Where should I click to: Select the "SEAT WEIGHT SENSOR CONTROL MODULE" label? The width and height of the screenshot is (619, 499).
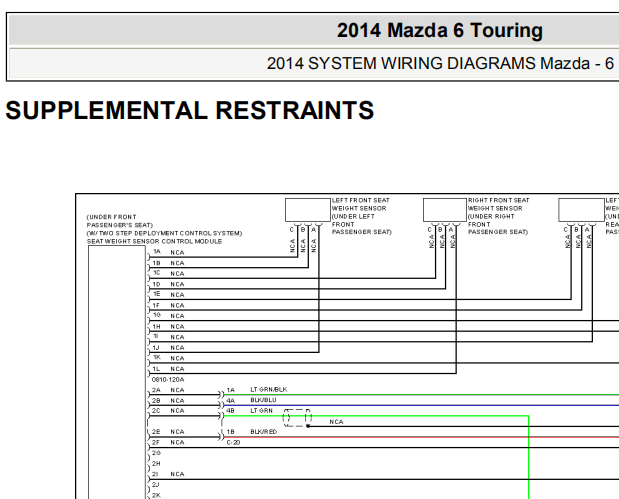pos(154,241)
